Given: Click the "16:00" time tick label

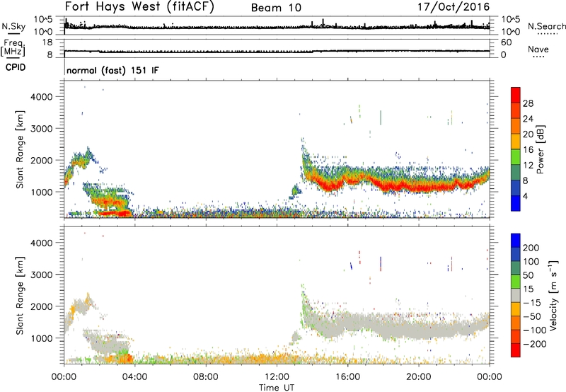Looking at the screenshot, I should pos(347,377).
